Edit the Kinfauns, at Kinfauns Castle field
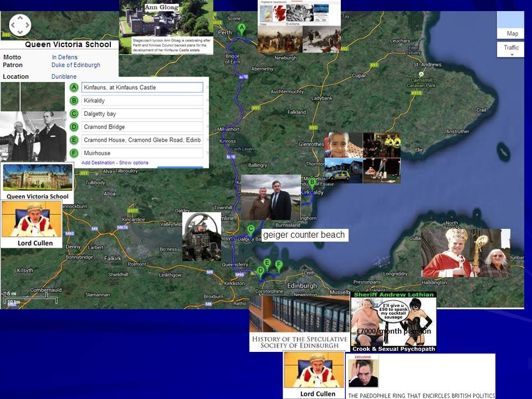Image resolution: width=532 pixels, height=399 pixels. click(x=142, y=88)
